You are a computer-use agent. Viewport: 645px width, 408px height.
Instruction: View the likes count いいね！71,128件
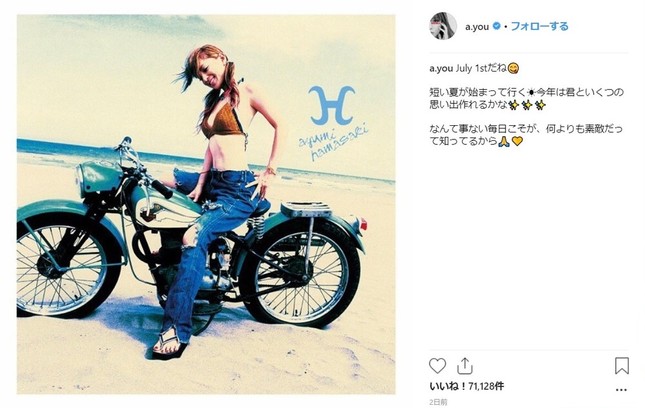(x=466, y=386)
